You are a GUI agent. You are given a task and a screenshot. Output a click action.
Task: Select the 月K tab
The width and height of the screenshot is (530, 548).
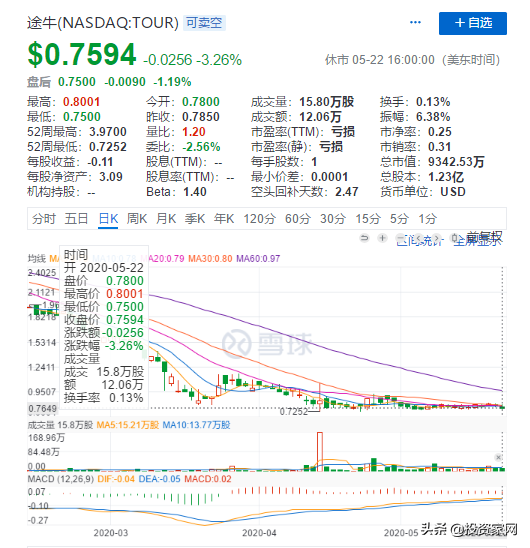point(166,219)
